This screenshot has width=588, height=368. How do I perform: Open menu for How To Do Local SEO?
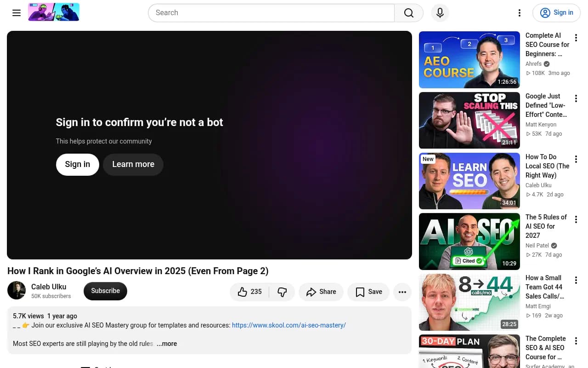pos(576,159)
